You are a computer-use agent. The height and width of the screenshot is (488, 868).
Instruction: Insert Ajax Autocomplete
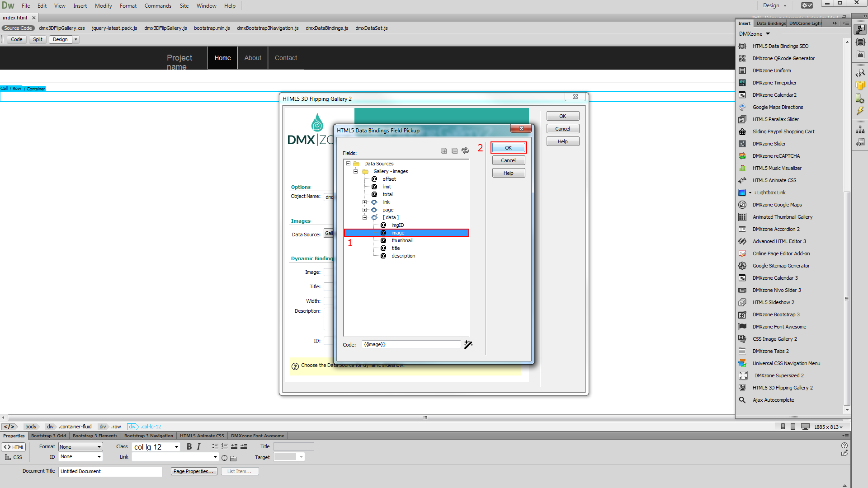[x=773, y=400]
